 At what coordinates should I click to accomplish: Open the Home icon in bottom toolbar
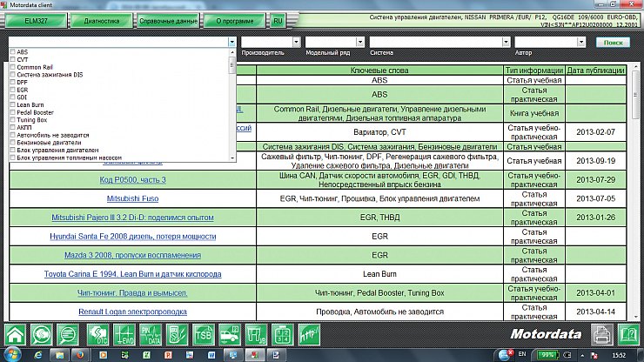click(x=15, y=334)
